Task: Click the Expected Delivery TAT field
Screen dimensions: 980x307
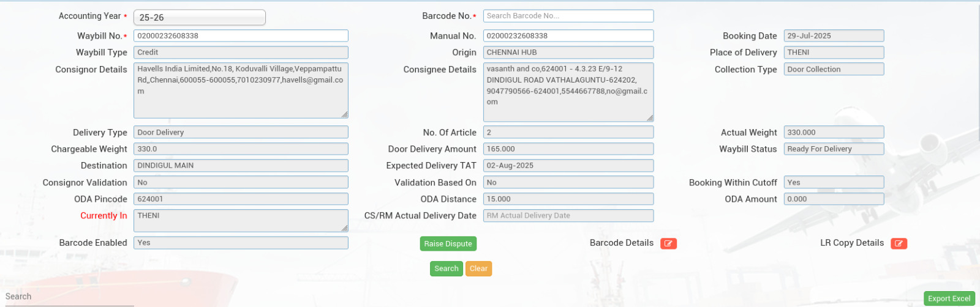Action: click(568, 166)
